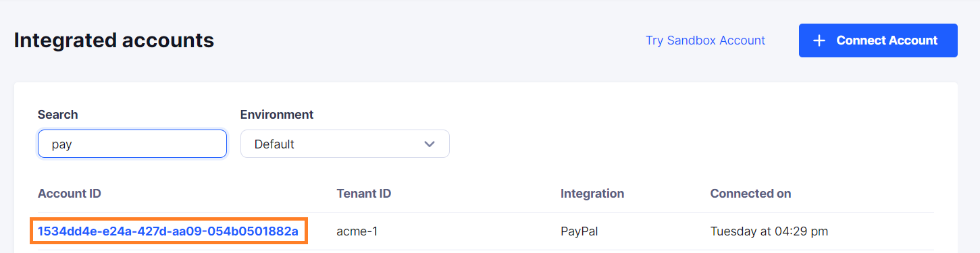Click the typed text pay in search box
This screenshot has height=253, width=980.
(61, 145)
